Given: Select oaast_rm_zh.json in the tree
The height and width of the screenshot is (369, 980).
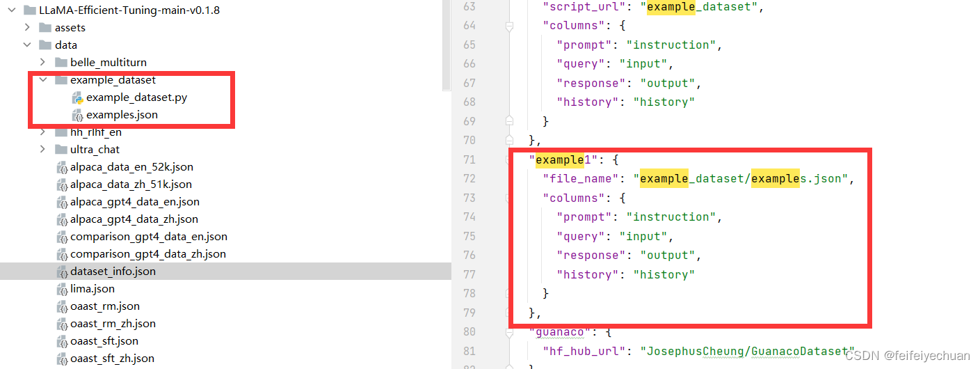Looking at the screenshot, I should pyautogui.click(x=113, y=324).
